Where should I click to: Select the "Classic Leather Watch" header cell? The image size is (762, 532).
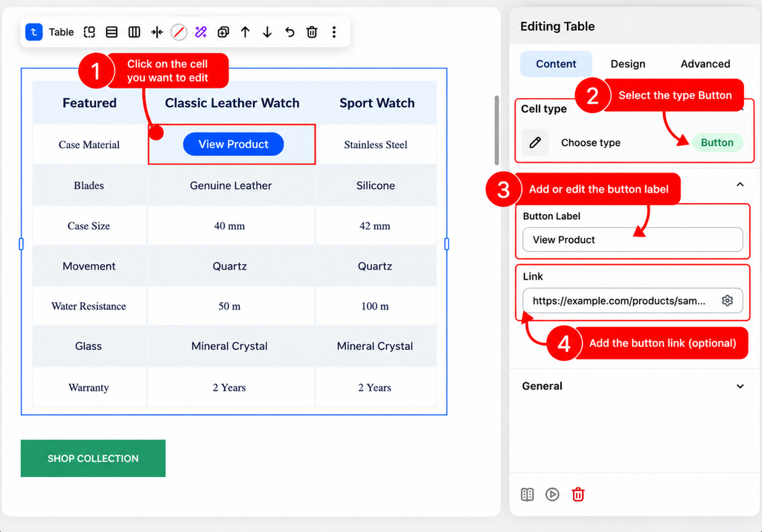tap(232, 103)
